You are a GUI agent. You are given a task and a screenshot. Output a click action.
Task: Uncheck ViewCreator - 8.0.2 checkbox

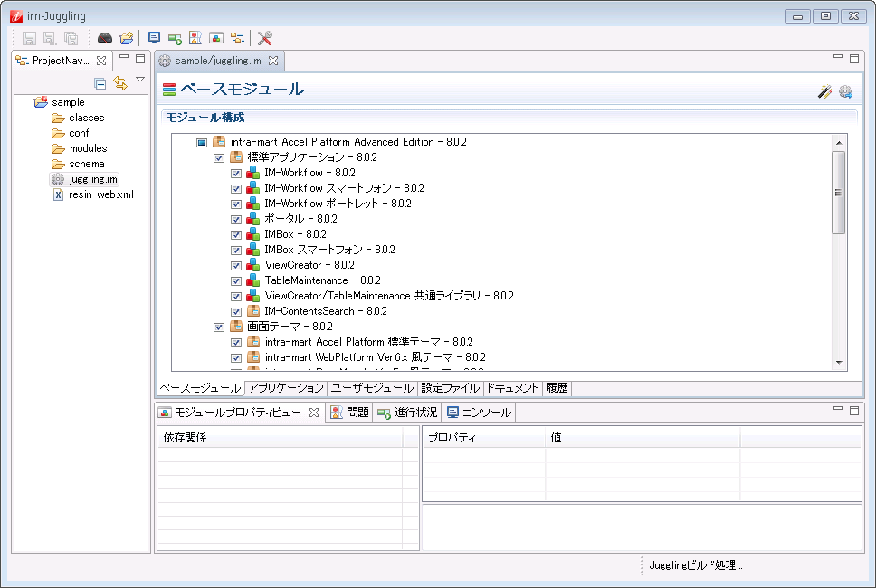coord(236,266)
